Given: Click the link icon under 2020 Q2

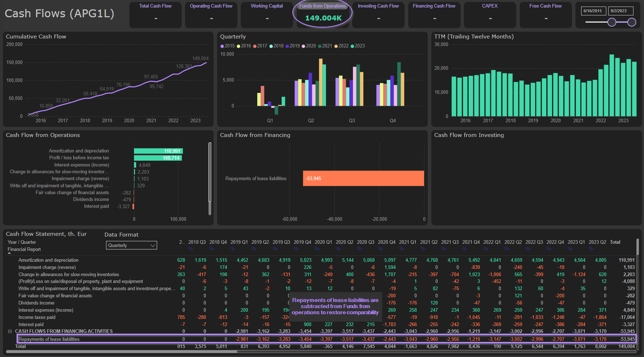Looking at the screenshot, I should click(x=338, y=249).
